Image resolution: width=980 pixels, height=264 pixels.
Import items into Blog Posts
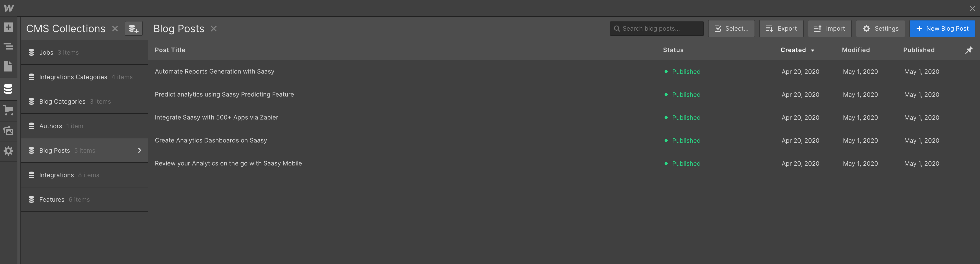coord(829,29)
